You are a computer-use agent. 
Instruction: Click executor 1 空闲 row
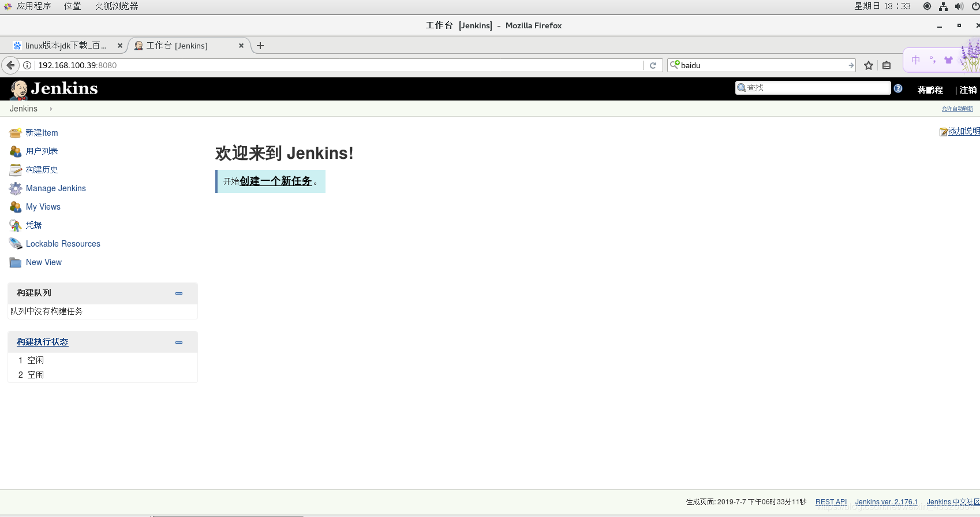click(103, 360)
